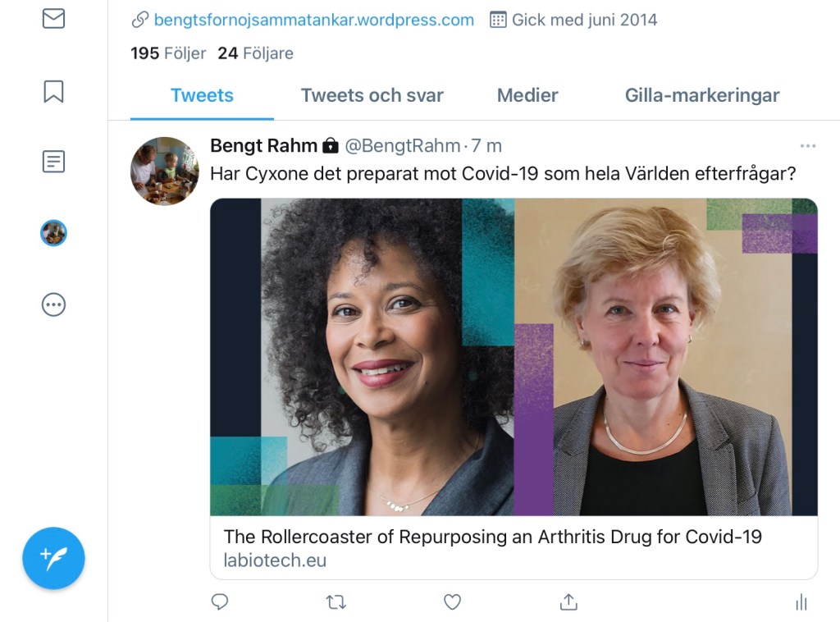Reply to Bengt Rahm's tweet
Viewport: 840px width, 622px height.
(x=220, y=602)
